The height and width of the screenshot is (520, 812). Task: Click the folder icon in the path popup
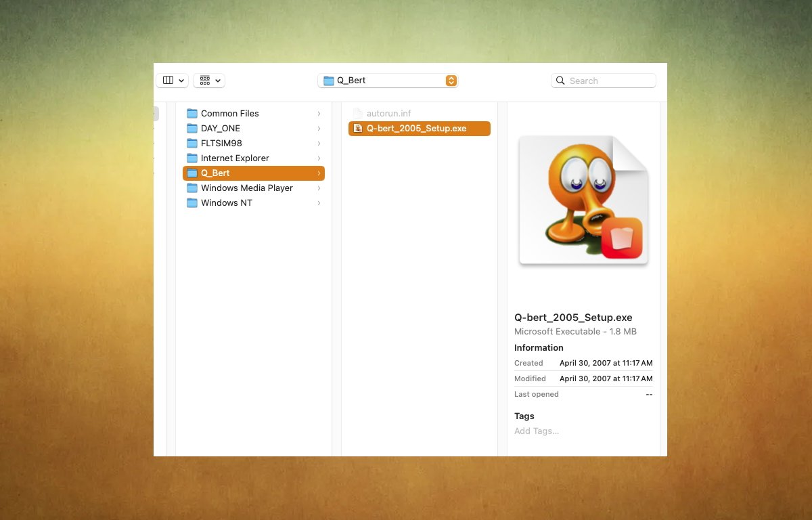coord(329,81)
